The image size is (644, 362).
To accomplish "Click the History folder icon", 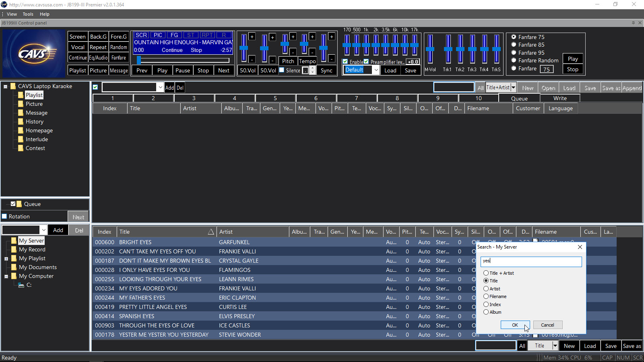I will [x=21, y=121].
